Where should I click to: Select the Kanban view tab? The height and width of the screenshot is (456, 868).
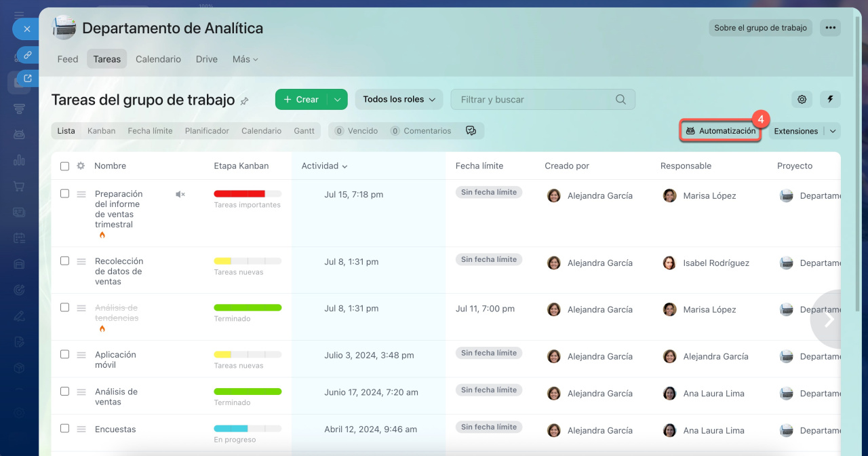click(x=101, y=131)
